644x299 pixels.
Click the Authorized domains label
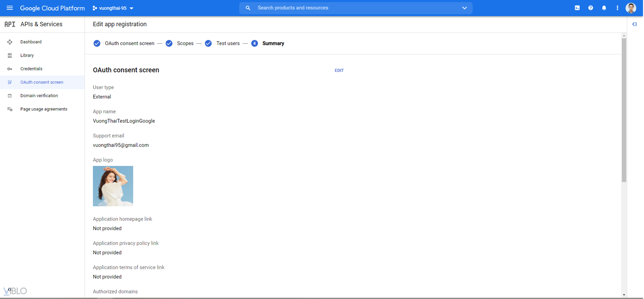point(115,292)
